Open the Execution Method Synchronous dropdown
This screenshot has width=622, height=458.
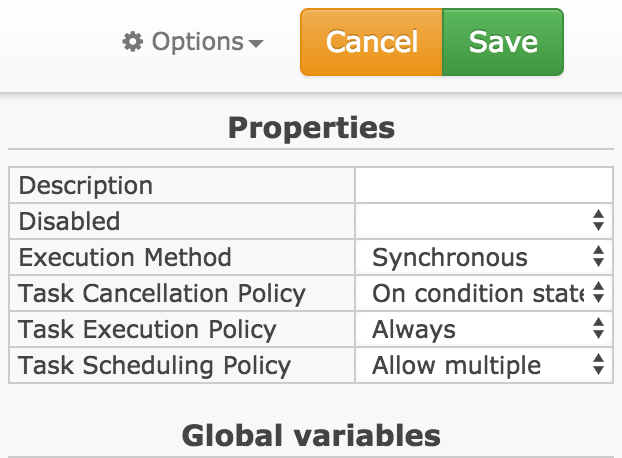[484, 257]
